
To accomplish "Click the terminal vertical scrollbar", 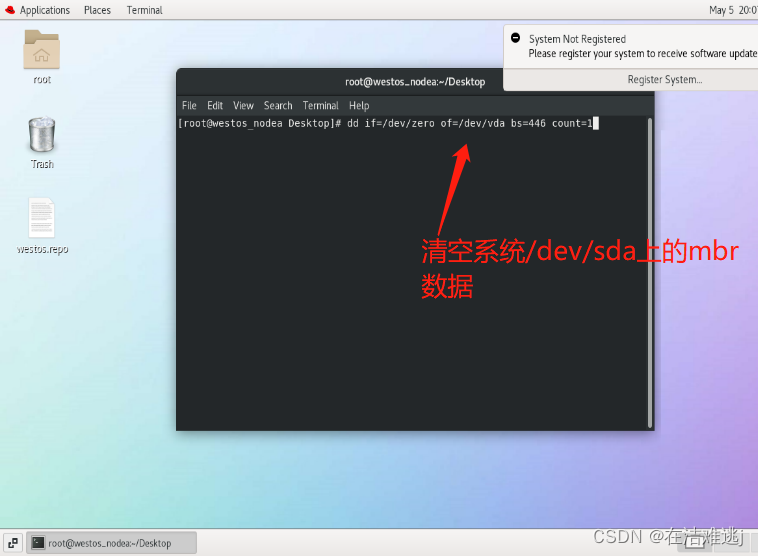I will (x=650, y=273).
